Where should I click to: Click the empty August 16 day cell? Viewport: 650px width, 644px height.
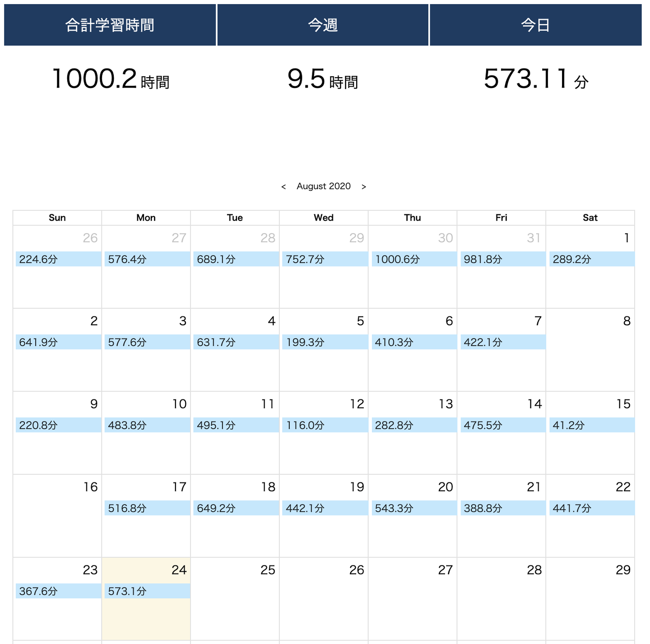[x=57, y=524]
